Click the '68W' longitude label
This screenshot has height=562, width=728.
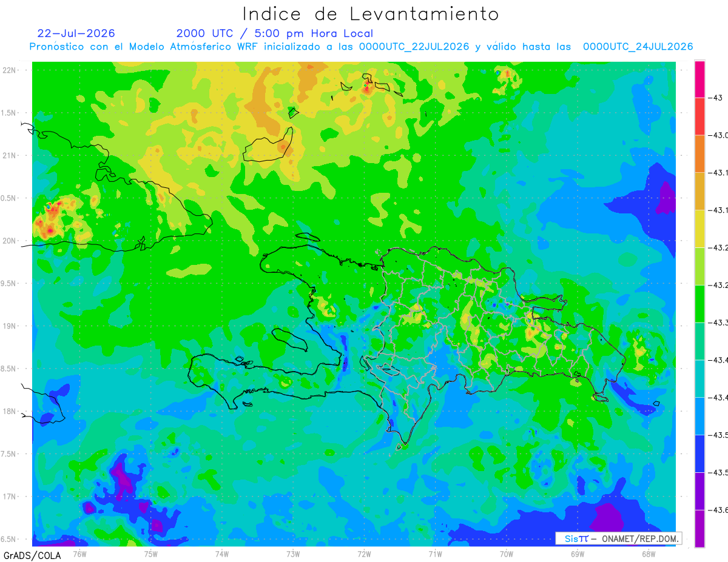pyautogui.click(x=649, y=554)
